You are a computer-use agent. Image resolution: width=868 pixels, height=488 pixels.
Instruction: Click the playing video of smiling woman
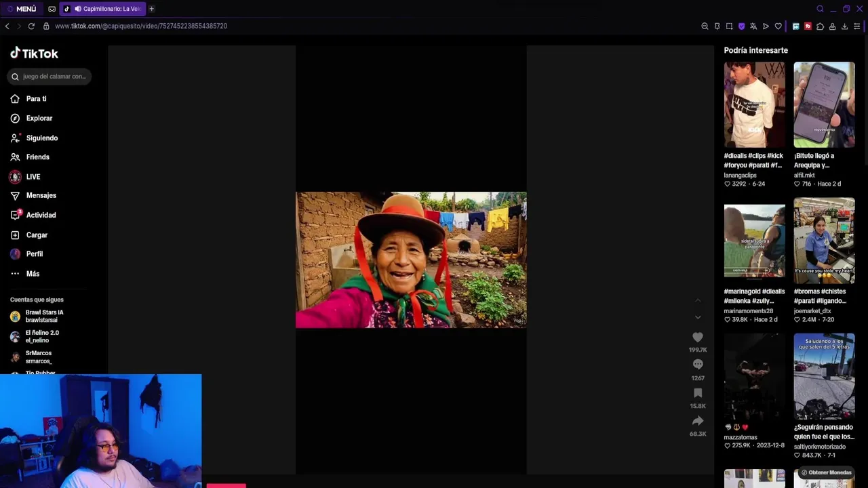pos(411,260)
